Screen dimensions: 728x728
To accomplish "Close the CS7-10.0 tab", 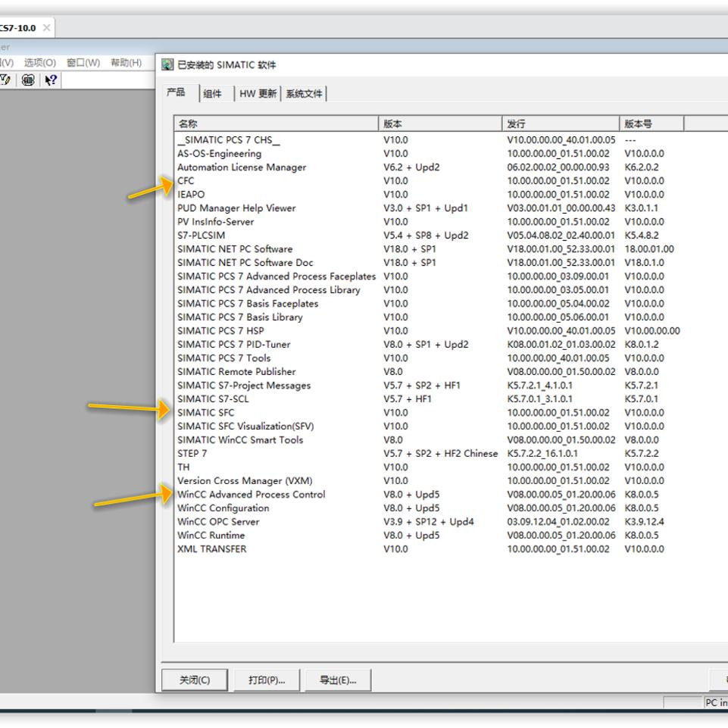I will click(x=46, y=28).
